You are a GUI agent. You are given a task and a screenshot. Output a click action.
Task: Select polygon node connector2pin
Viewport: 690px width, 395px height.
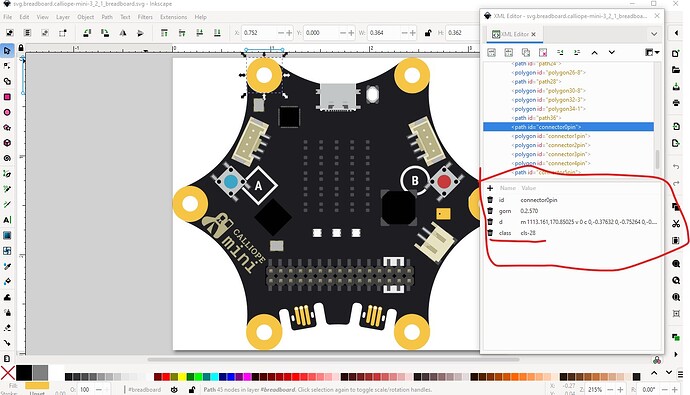(x=551, y=145)
